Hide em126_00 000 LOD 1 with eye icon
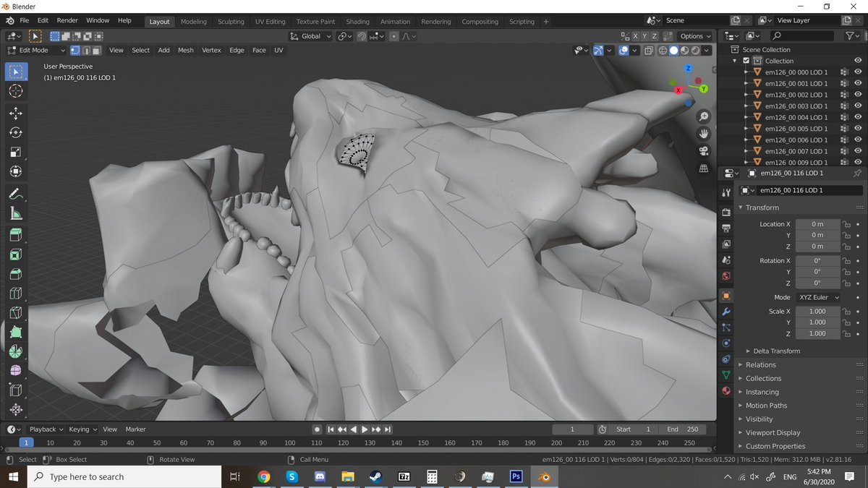The height and width of the screenshot is (488, 868). tap(858, 72)
